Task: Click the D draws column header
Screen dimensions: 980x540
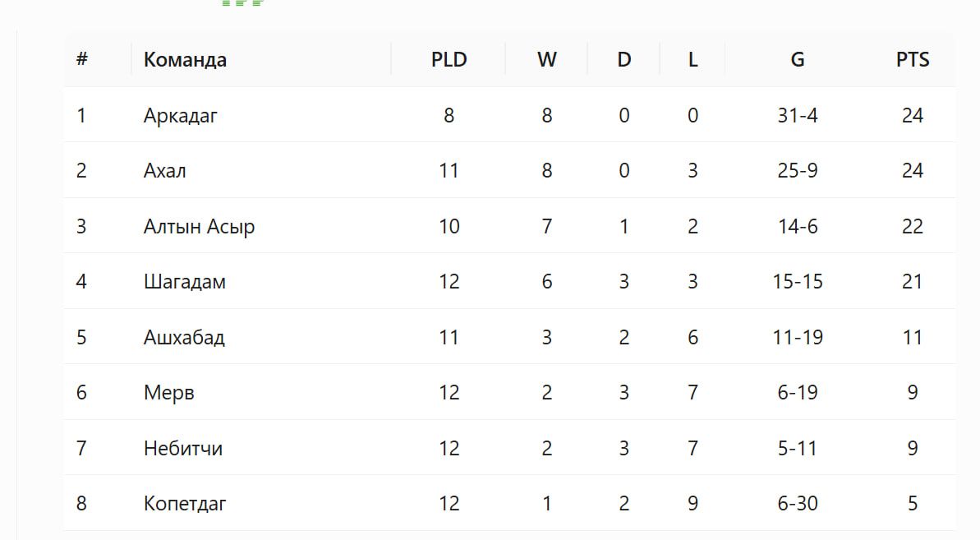Action: point(623,59)
